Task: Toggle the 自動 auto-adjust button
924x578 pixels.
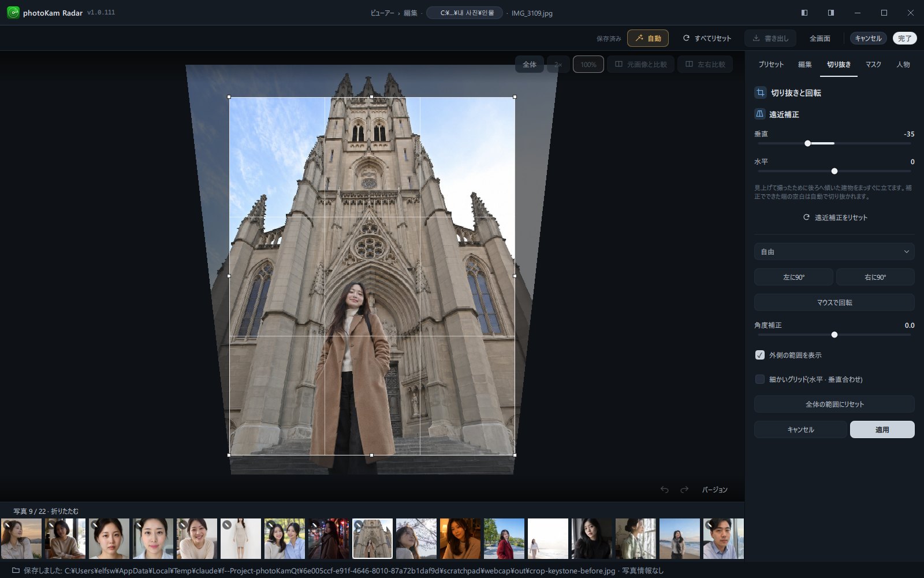Action: point(648,38)
